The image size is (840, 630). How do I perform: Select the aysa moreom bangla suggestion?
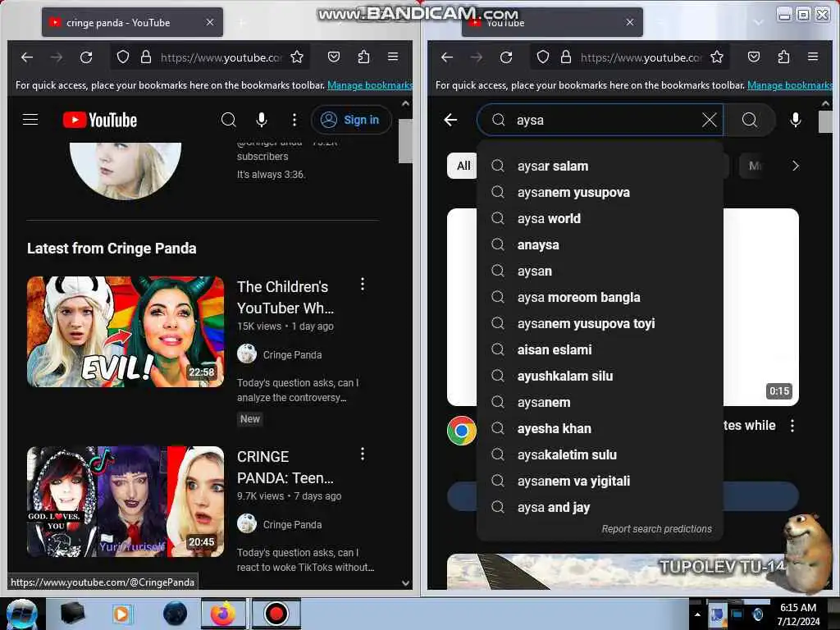tap(600, 297)
